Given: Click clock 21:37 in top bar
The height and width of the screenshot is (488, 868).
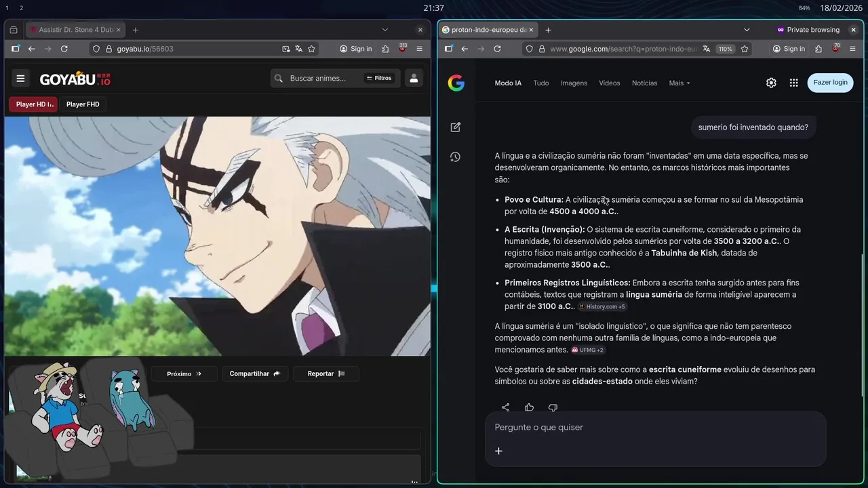Looking at the screenshot, I should [x=433, y=8].
